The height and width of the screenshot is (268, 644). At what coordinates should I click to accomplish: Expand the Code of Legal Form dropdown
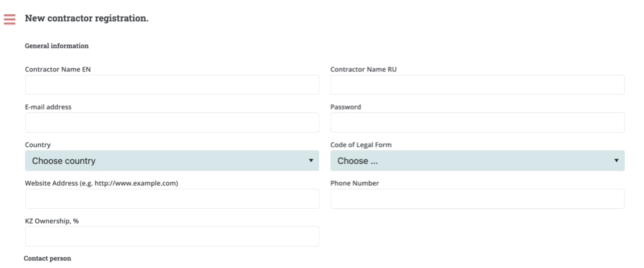tap(477, 160)
